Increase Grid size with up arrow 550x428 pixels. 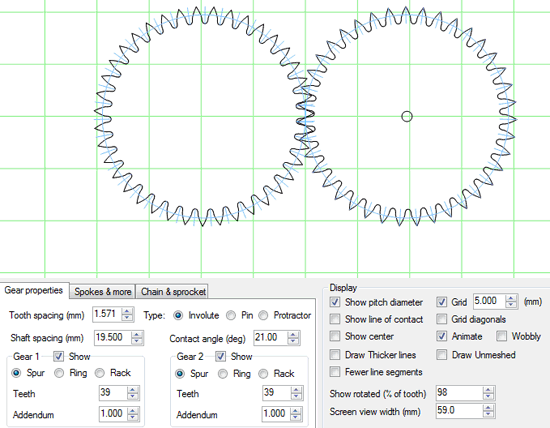[x=511, y=298]
